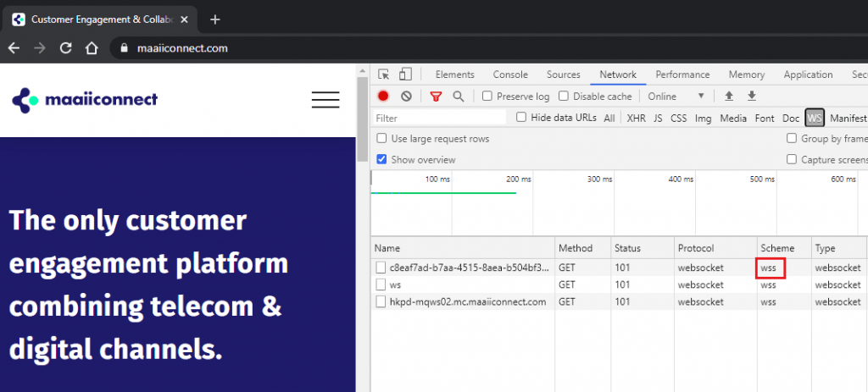Select hkpd-mqws02.mc.maaiiconnect.com request
Image resolution: width=868 pixels, height=392 pixels.
pyautogui.click(x=619, y=302)
